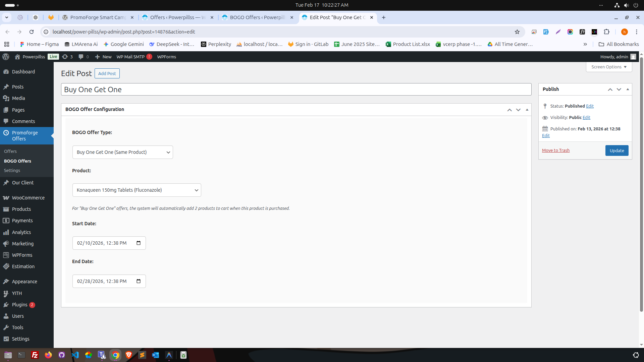The width and height of the screenshot is (644, 362).
Task: Collapse the BOGO Offer Configuration panel
Action: click(x=527, y=110)
